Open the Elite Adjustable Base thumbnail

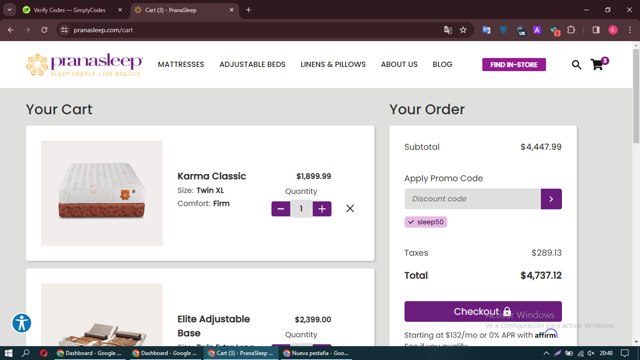(102, 314)
